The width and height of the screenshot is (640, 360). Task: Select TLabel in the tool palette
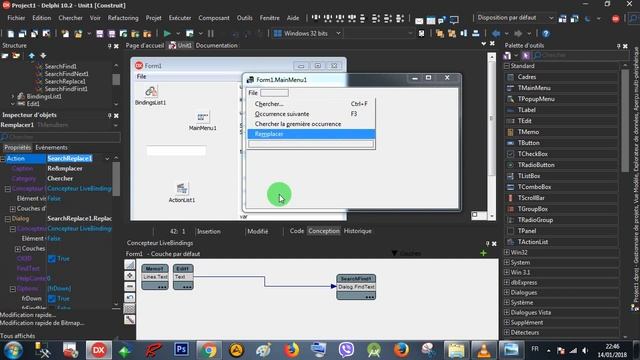tap(527, 110)
